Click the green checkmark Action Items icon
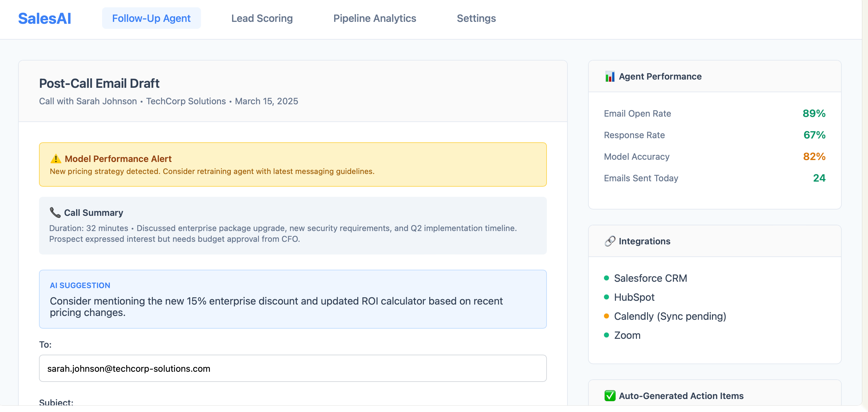Viewport: 868px width, 412px height. click(x=610, y=396)
